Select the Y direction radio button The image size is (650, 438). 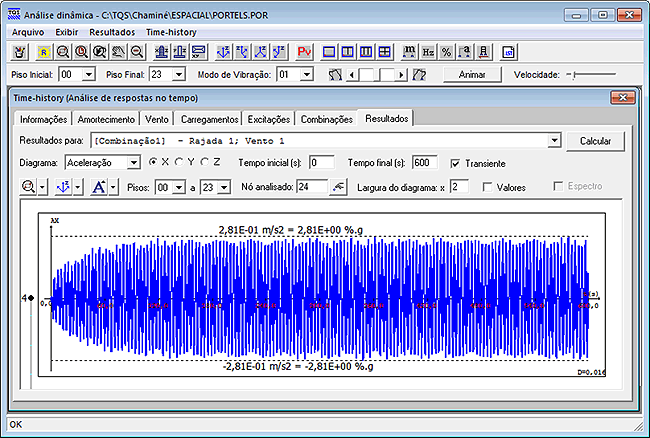coord(179,162)
